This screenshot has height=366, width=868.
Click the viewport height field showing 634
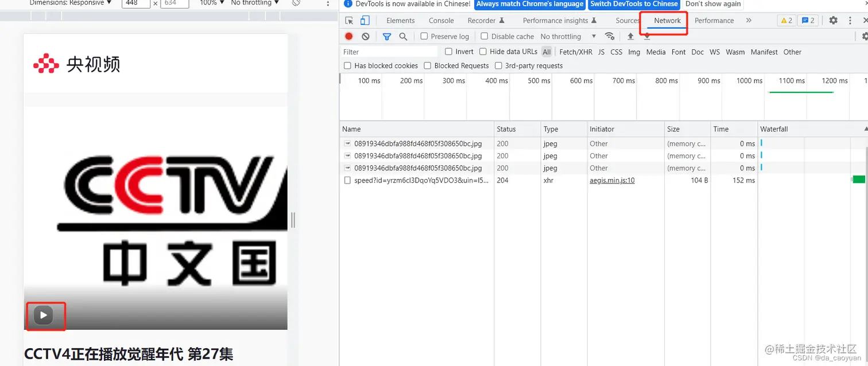(x=175, y=3)
